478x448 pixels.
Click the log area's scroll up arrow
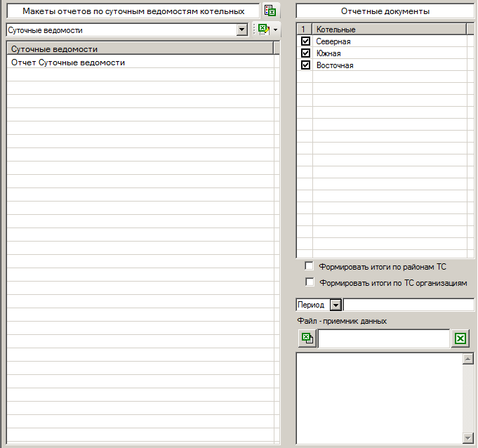[468, 360]
